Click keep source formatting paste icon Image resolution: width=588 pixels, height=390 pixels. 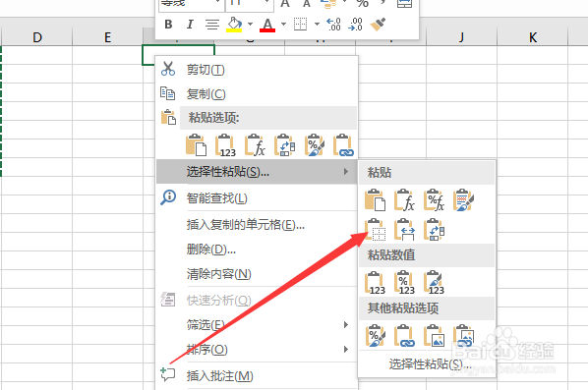coord(463,200)
